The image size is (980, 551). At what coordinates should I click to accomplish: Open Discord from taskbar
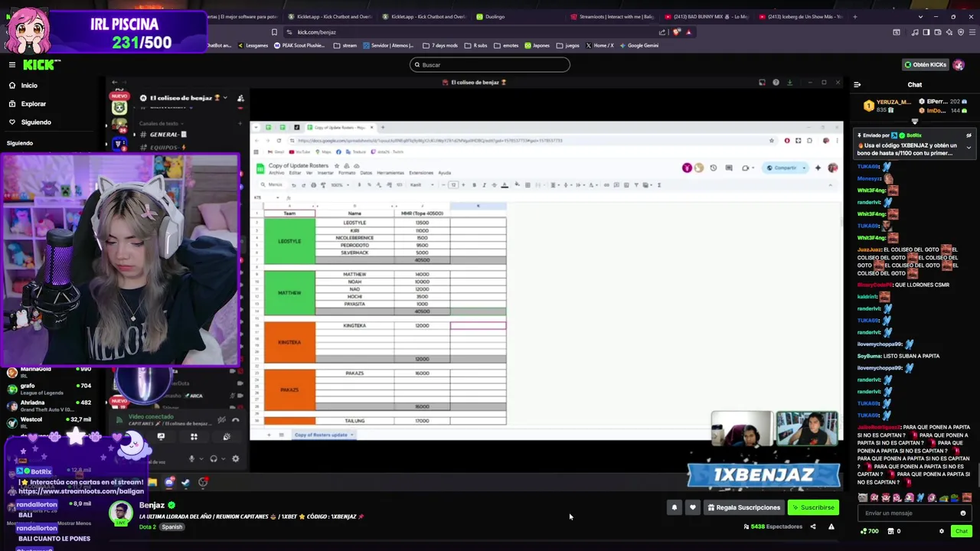(169, 482)
